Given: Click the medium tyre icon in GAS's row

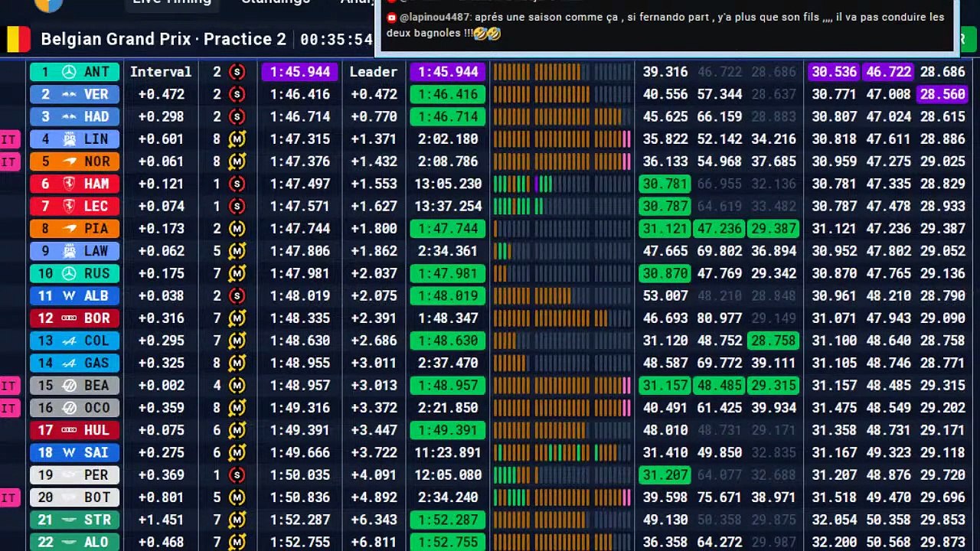Looking at the screenshot, I should click(x=237, y=363).
